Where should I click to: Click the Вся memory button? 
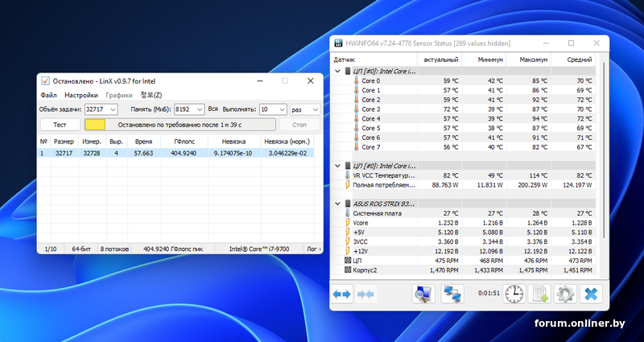point(213,109)
